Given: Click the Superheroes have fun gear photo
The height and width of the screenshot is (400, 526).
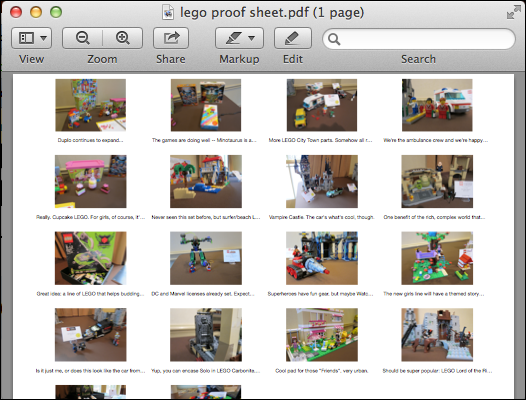Looking at the screenshot, I should 322,258.
